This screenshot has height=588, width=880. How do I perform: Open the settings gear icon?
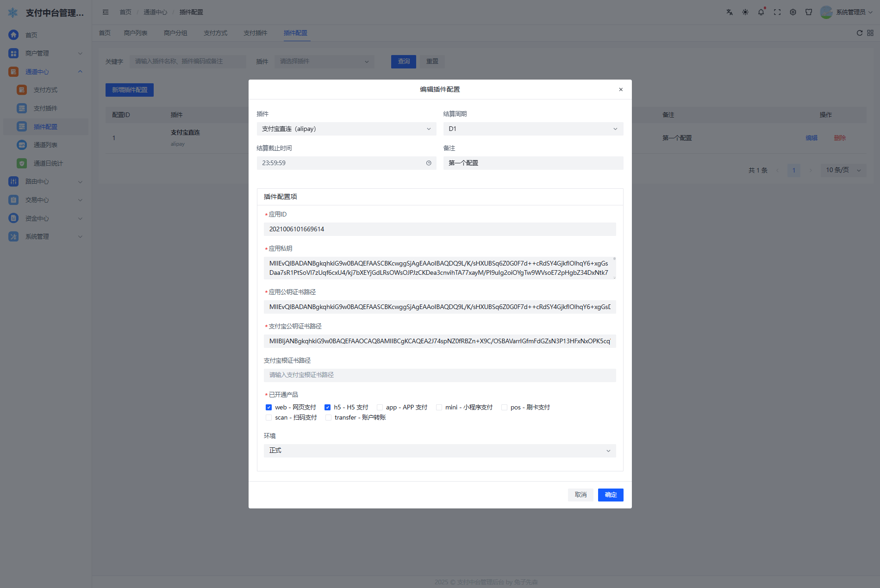(x=793, y=12)
